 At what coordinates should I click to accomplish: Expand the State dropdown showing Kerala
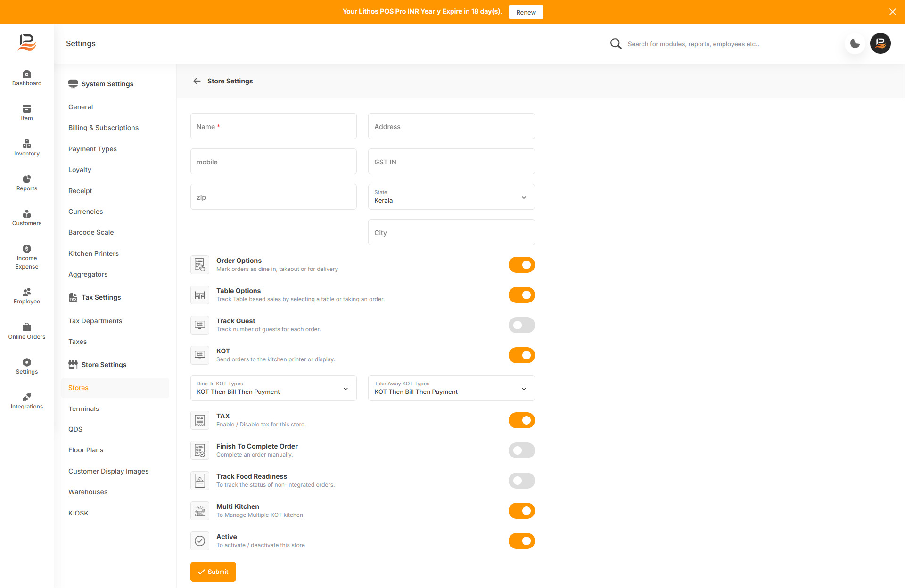coord(451,197)
